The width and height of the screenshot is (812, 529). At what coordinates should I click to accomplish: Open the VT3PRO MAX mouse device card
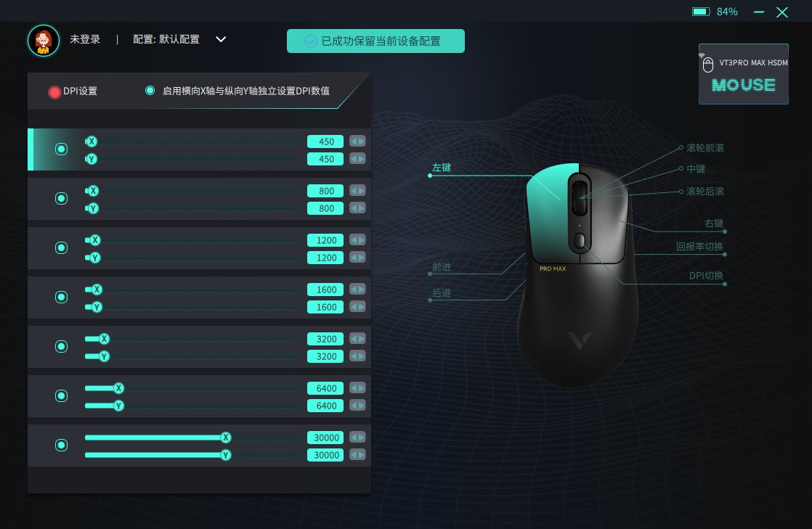coord(743,74)
